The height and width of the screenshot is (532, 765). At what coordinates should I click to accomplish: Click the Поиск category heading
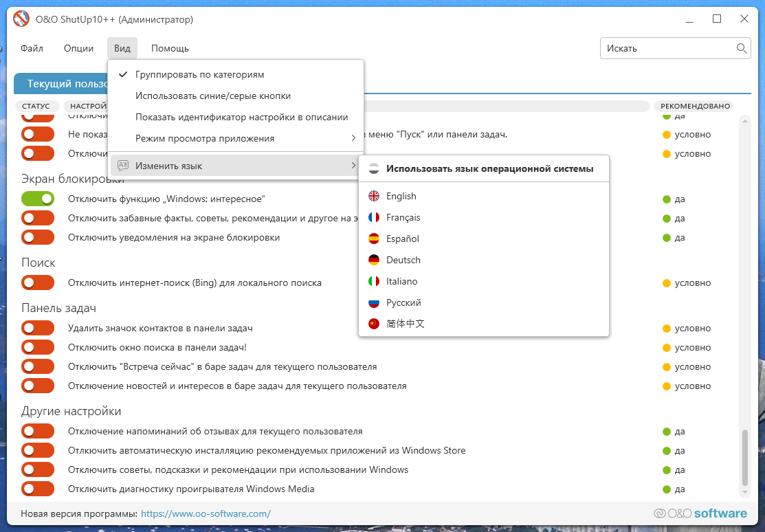point(38,263)
